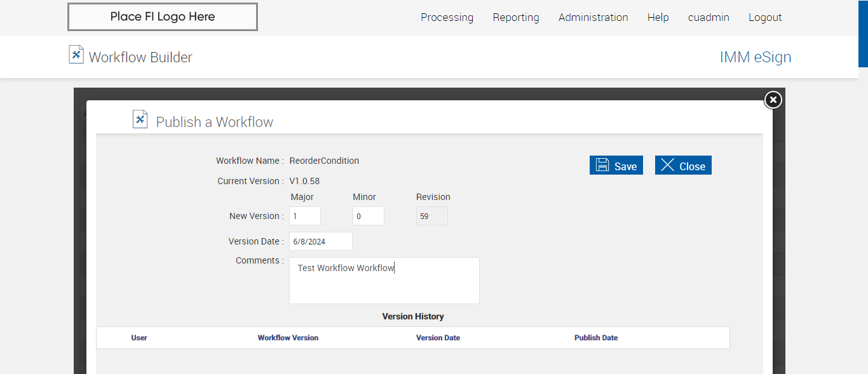Click the Major version input field
868x374 pixels.
(305, 216)
